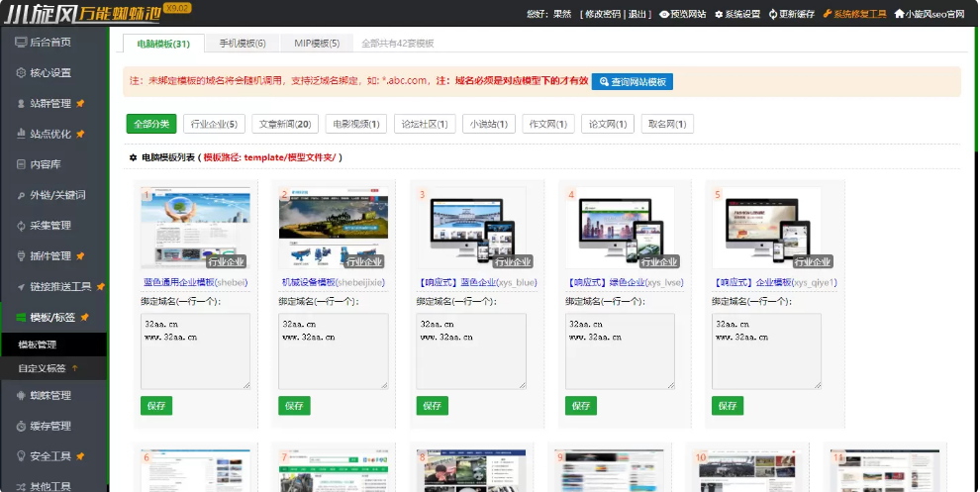Viewport: 980px width, 492px height.
Task: Click the monitor icon beside 后台首页
Action: (21, 42)
